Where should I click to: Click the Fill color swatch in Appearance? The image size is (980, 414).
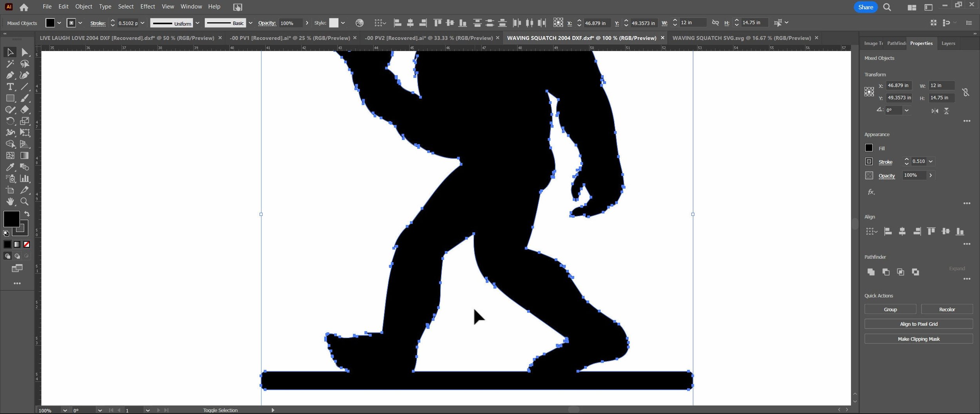tap(869, 148)
